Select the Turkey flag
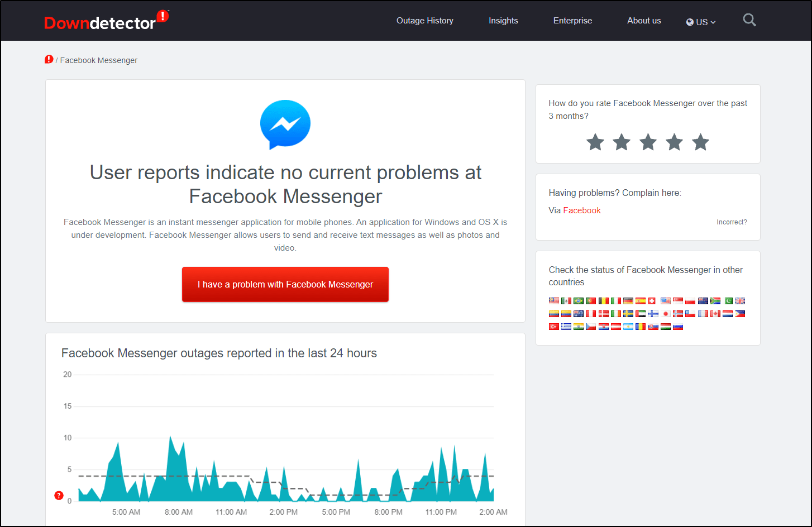The height and width of the screenshot is (527, 812). coord(554,327)
